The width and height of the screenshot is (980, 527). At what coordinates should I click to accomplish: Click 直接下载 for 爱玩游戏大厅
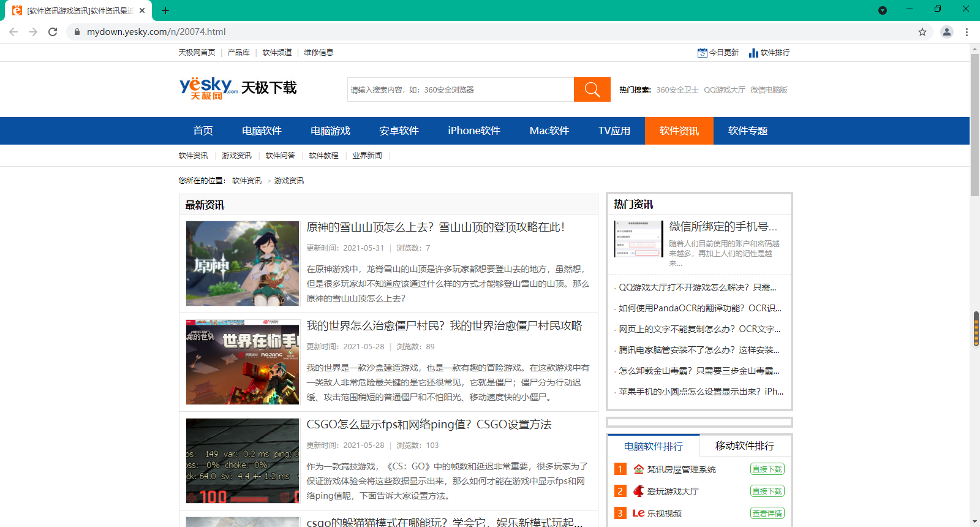767,491
